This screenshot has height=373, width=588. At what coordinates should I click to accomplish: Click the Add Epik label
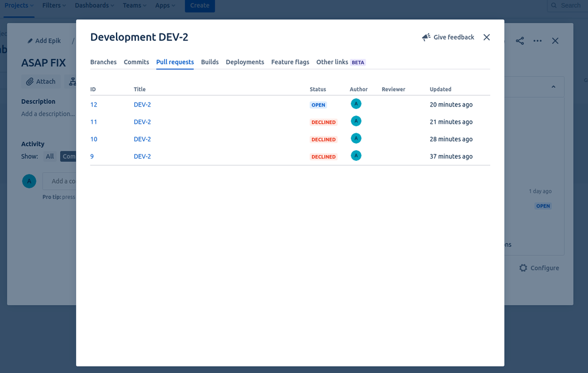48,41
